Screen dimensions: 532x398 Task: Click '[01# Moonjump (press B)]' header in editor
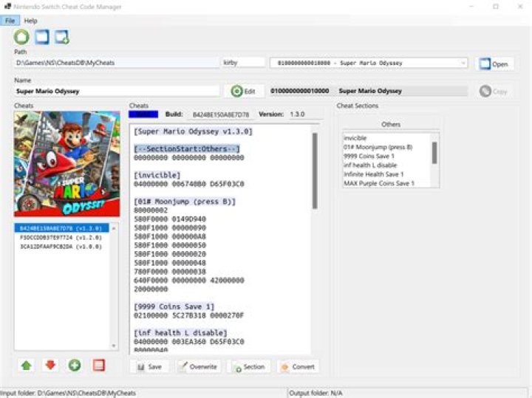pyautogui.click(x=185, y=202)
